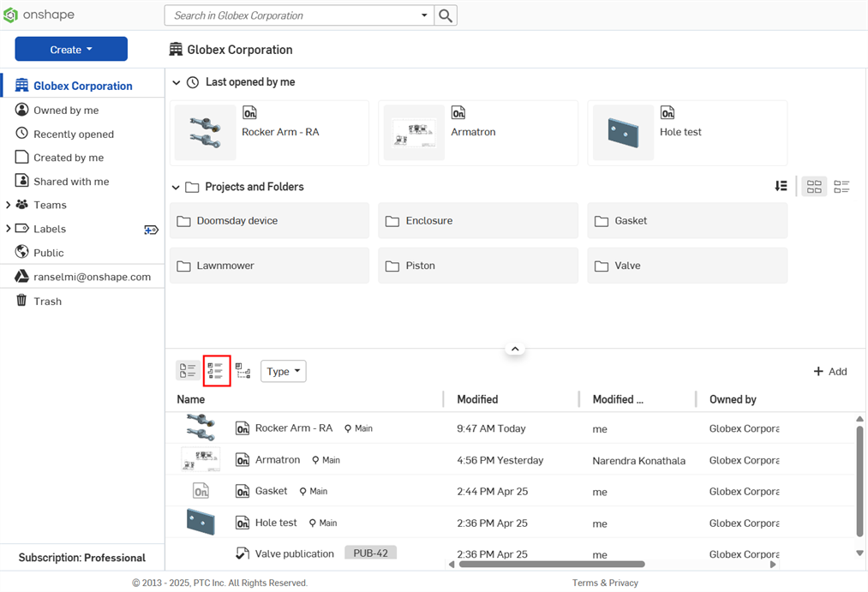Open the Armatron recent card thumbnail
The height and width of the screenshot is (592, 868).
[x=414, y=133]
